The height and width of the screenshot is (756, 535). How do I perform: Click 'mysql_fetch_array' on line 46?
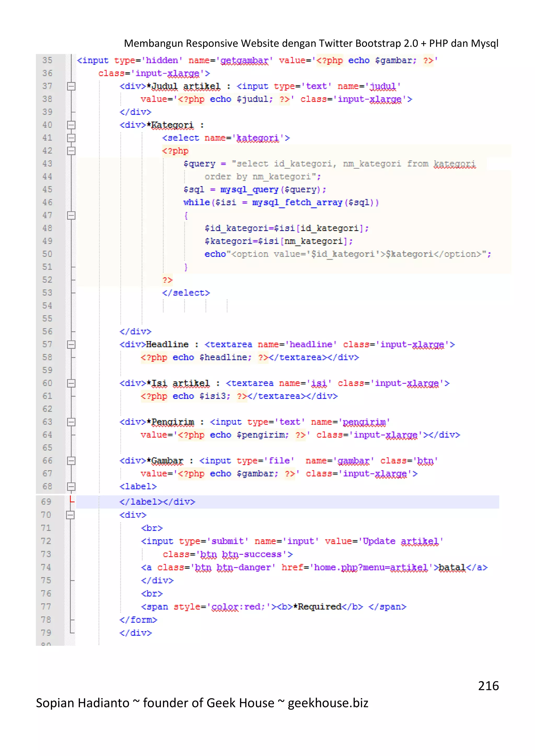(298, 203)
